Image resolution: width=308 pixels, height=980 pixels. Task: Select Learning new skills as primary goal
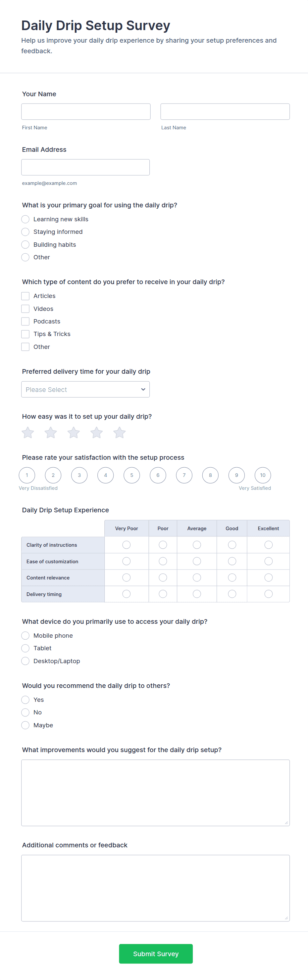pos(26,219)
